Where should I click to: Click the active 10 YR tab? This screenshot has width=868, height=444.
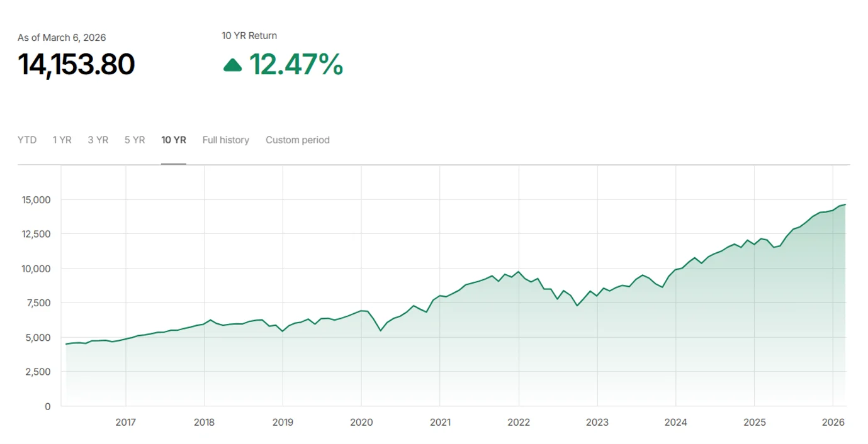[x=174, y=140]
